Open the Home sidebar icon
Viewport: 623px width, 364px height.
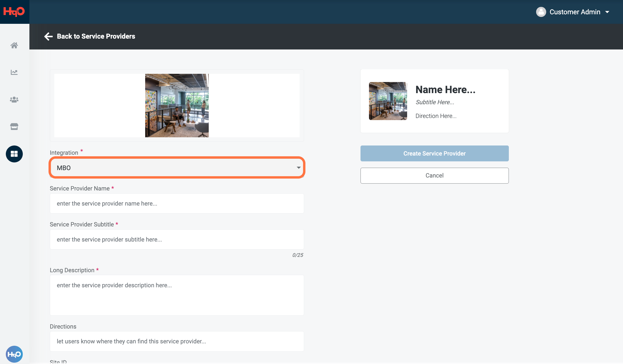(x=14, y=46)
